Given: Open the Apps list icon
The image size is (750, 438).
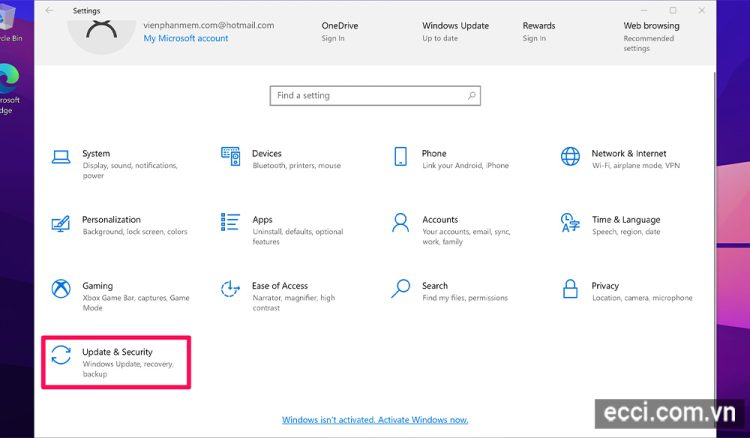Looking at the screenshot, I should [230, 222].
